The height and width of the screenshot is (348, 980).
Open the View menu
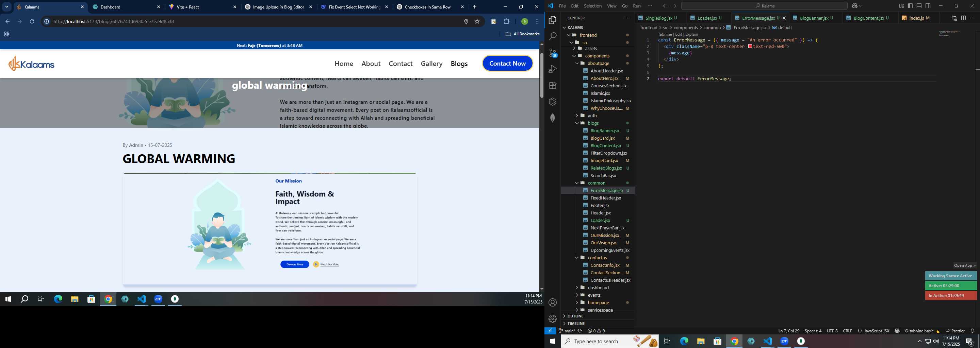coord(612,6)
